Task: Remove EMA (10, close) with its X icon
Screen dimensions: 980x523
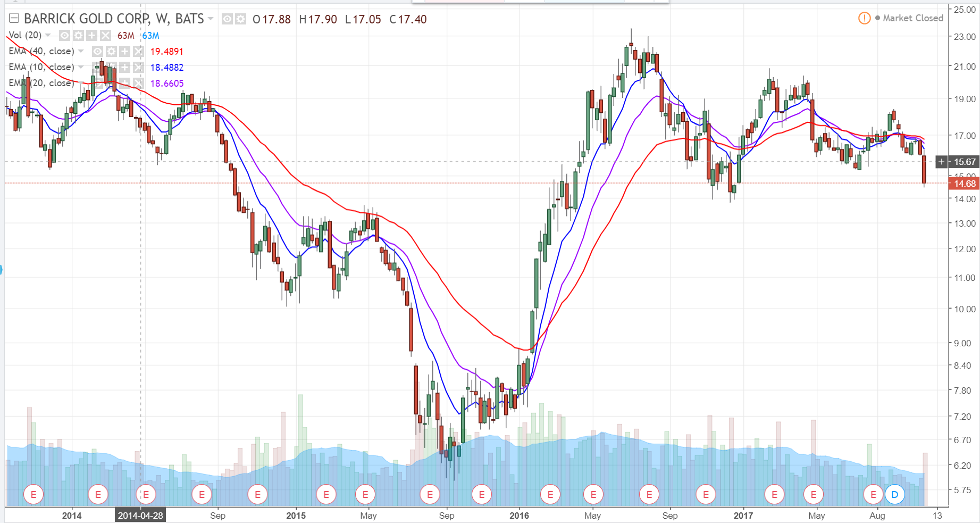Action: click(x=138, y=68)
